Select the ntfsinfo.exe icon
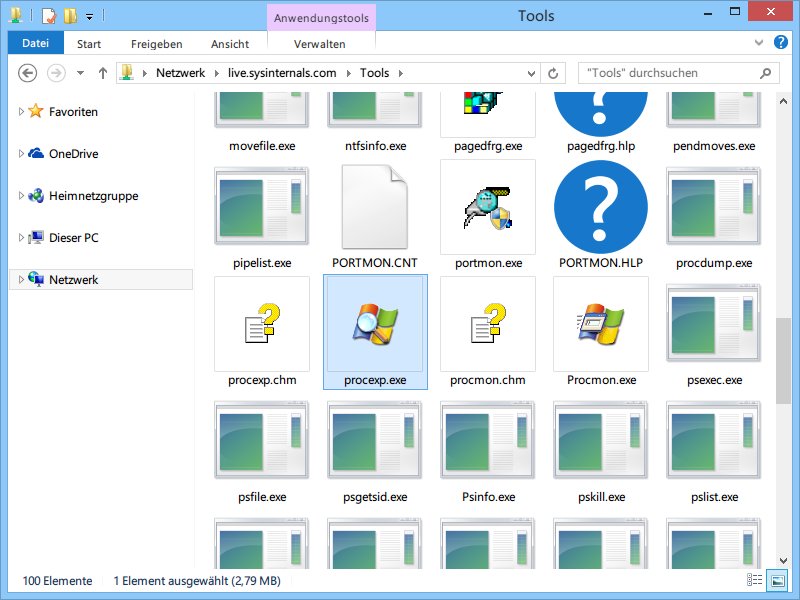 pyautogui.click(x=375, y=110)
